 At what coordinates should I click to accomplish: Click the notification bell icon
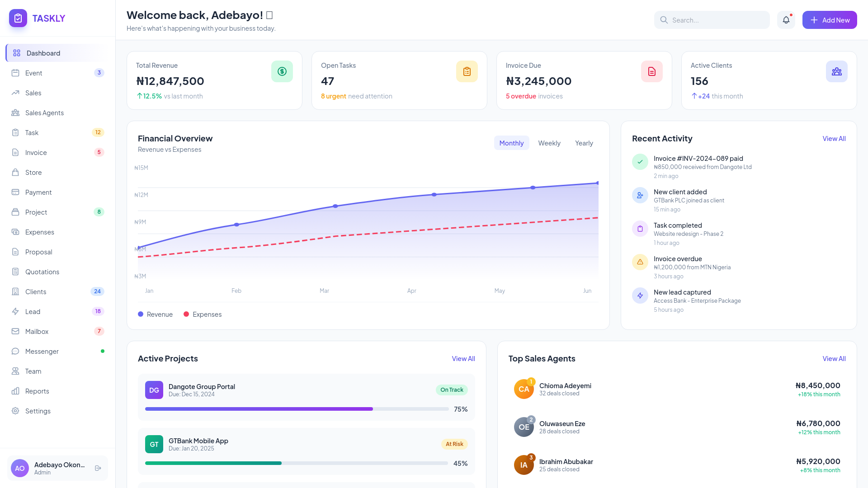(x=786, y=20)
